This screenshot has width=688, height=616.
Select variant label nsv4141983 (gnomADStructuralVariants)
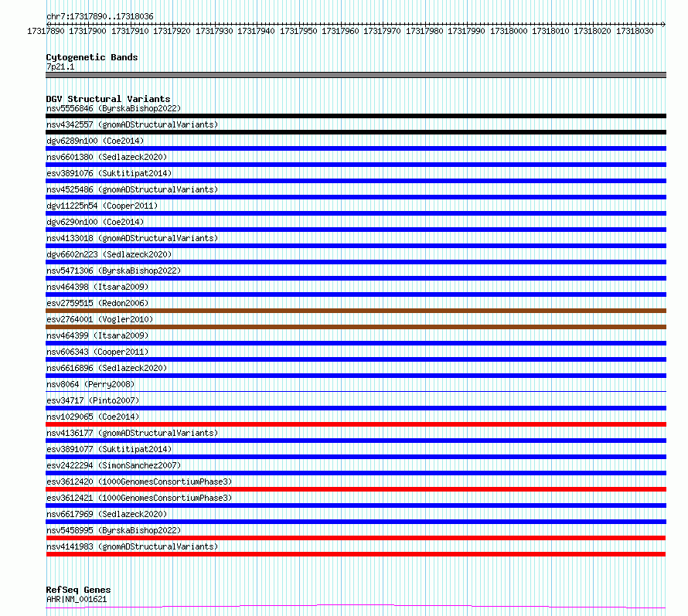tap(132, 546)
